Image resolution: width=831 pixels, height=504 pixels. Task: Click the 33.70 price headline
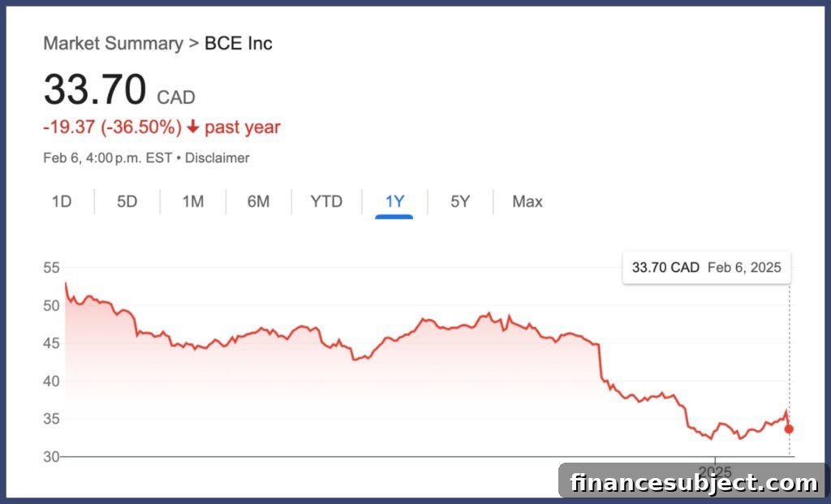[95, 89]
